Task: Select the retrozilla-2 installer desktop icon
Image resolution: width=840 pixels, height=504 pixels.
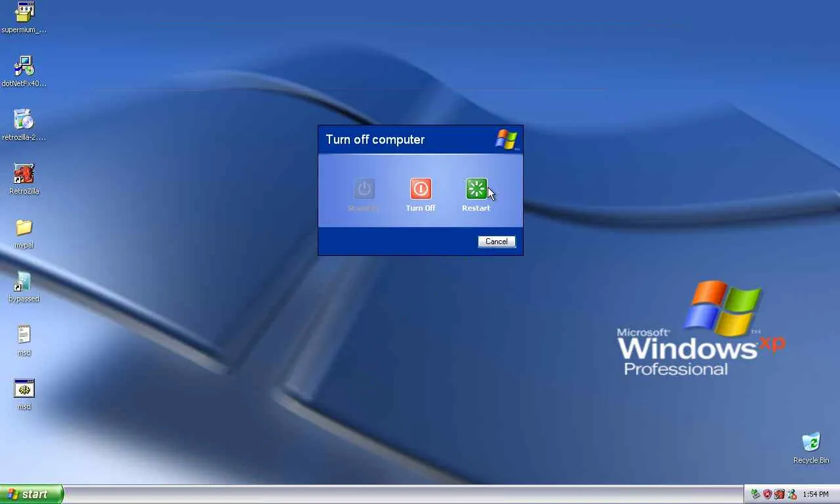Action: tap(24, 119)
